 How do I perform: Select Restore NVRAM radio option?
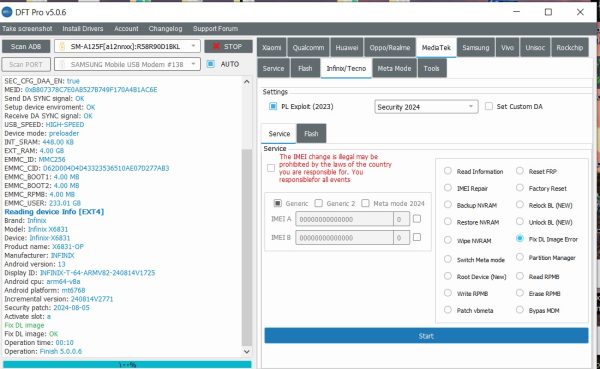point(447,221)
